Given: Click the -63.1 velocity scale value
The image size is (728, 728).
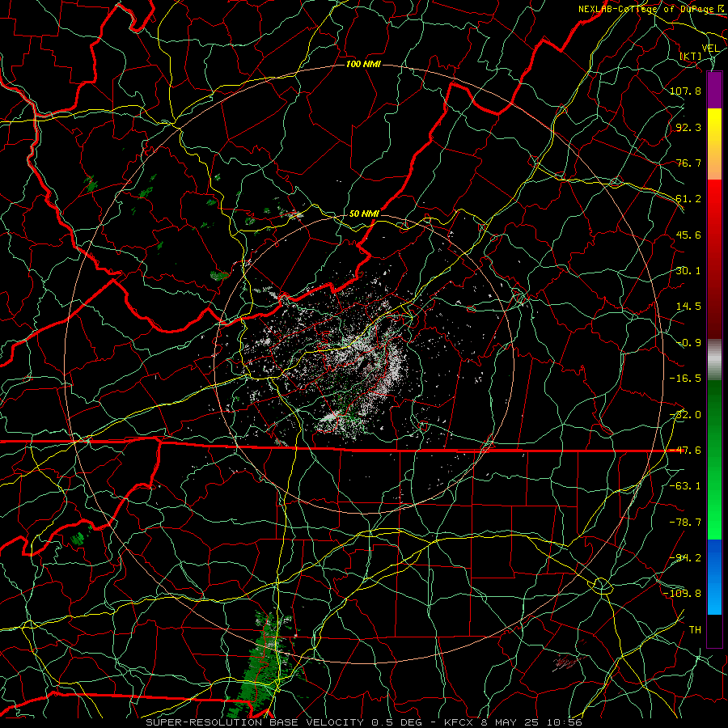Looking at the screenshot, I should [685, 486].
